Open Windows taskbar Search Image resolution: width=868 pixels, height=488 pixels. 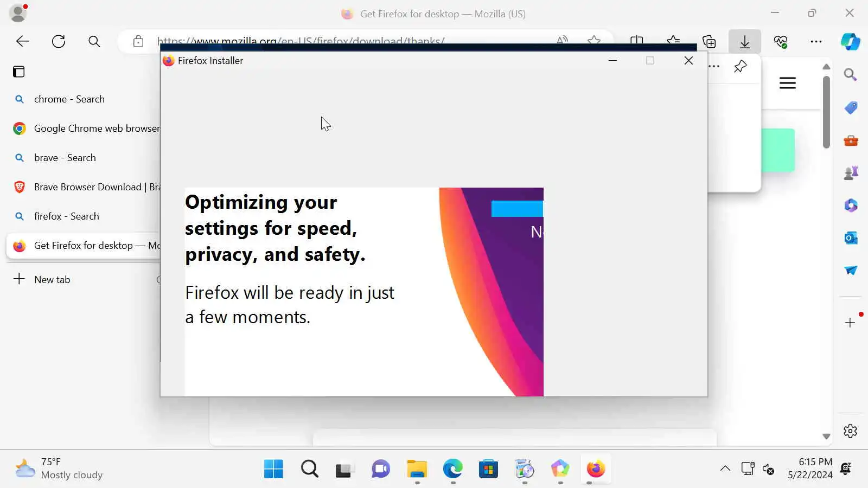309,469
